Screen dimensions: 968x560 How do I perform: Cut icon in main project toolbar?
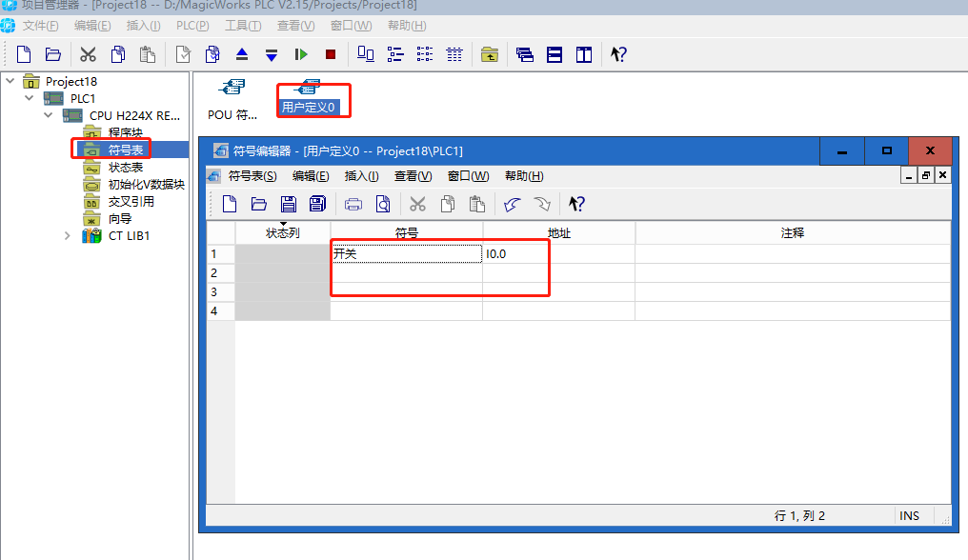(x=88, y=54)
